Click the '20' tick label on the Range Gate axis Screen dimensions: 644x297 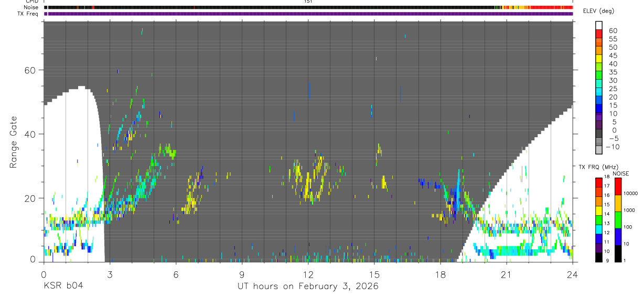30,198
